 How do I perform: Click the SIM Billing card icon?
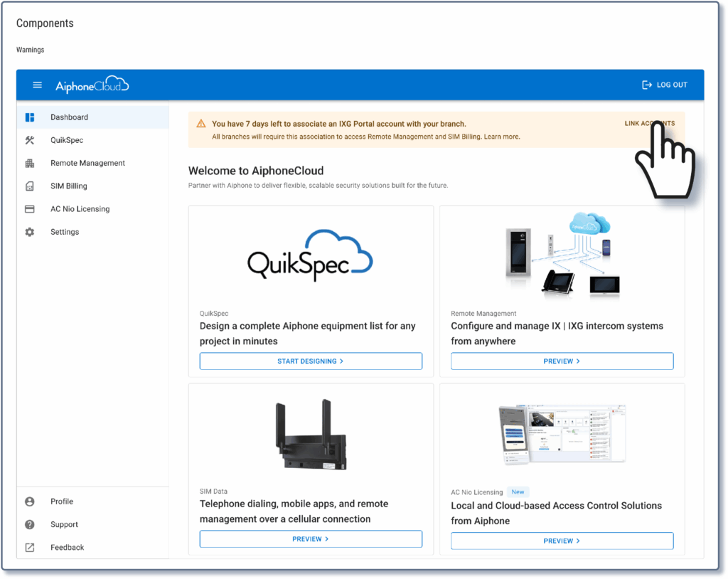click(30, 186)
